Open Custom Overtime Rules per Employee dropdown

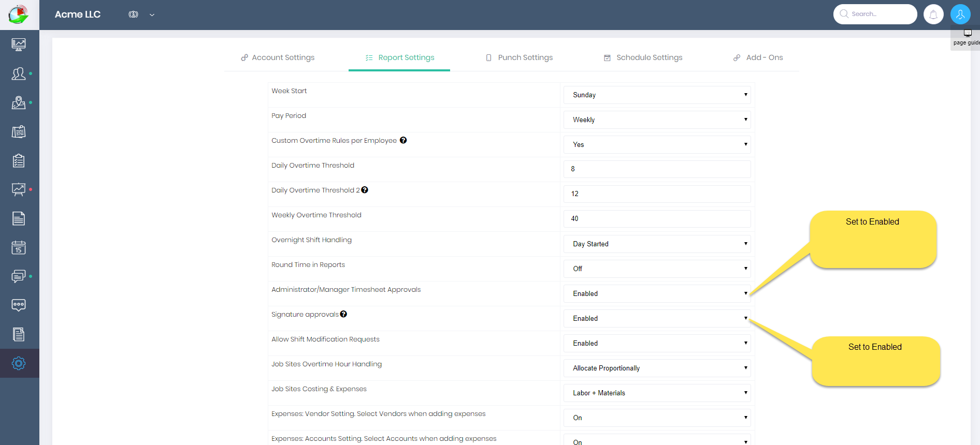pos(657,144)
